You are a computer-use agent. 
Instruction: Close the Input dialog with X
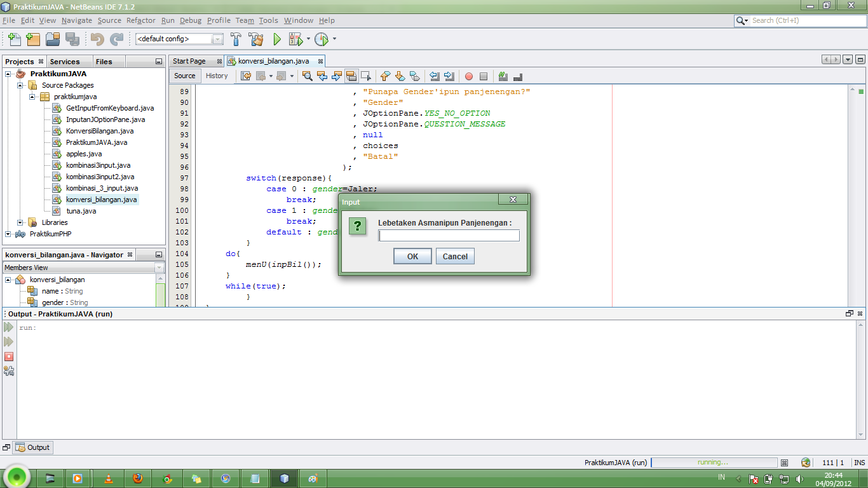click(512, 200)
